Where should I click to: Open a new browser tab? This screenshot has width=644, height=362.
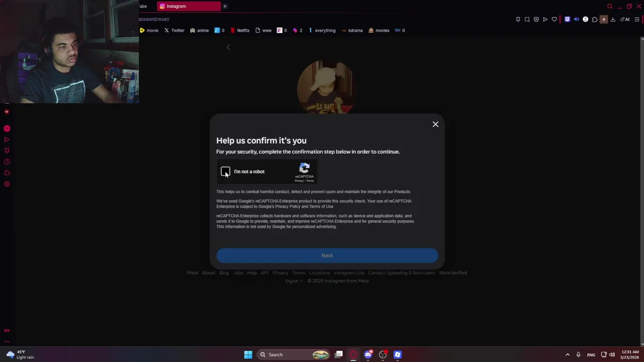(x=225, y=6)
